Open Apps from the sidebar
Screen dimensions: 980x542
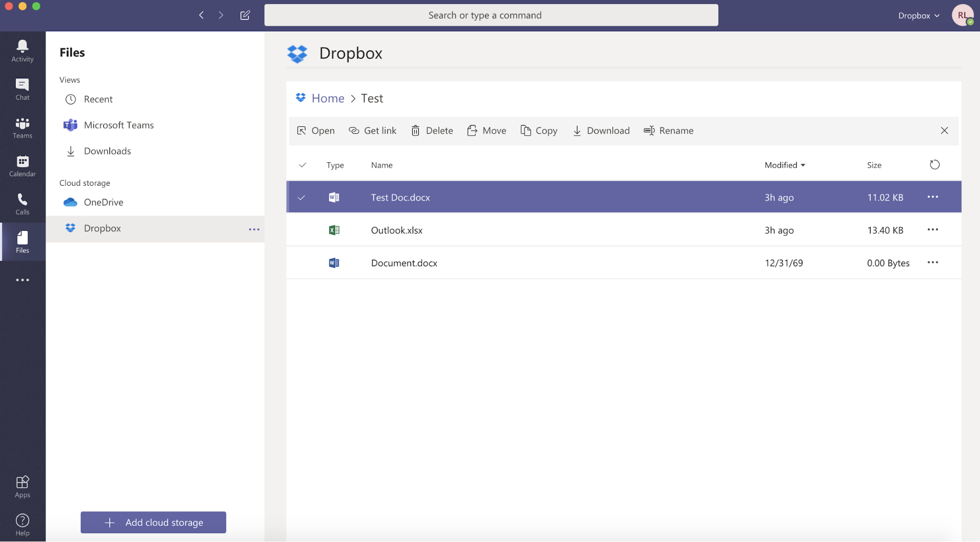(23, 487)
